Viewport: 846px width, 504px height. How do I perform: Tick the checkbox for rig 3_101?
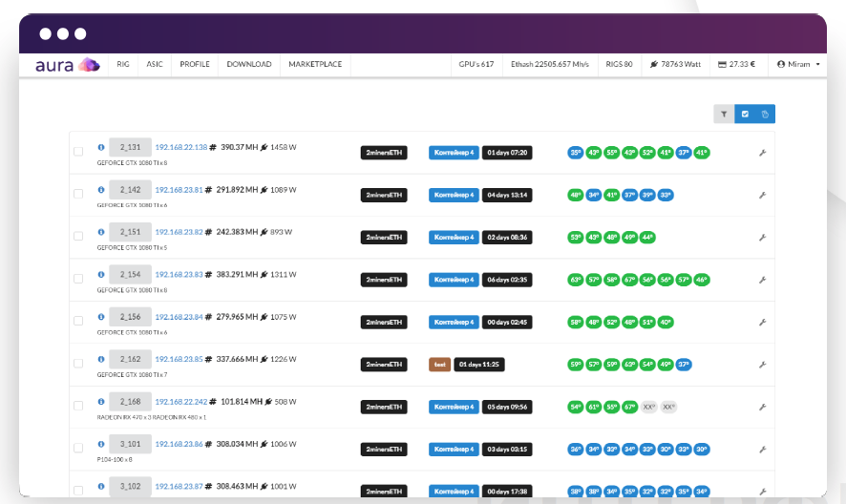point(78,448)
